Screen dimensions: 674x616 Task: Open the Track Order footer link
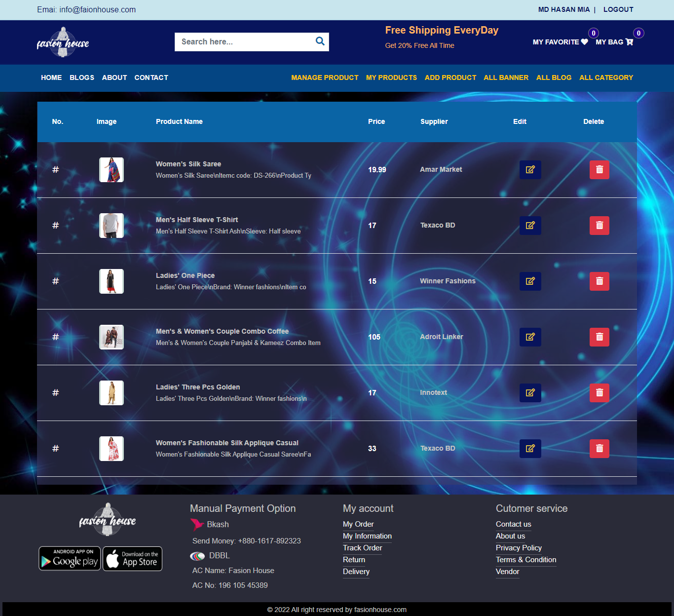[x=362, y=548]
